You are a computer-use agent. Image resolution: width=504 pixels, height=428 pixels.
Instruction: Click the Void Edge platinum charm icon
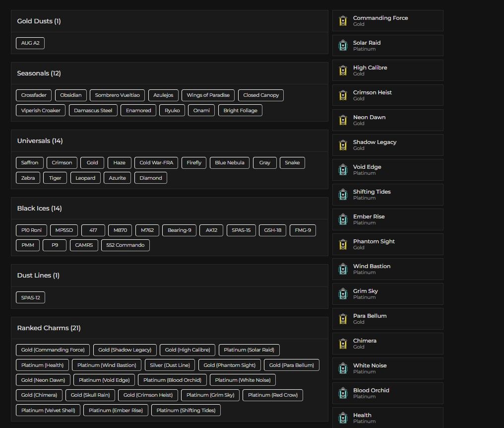tap(343, 170)
